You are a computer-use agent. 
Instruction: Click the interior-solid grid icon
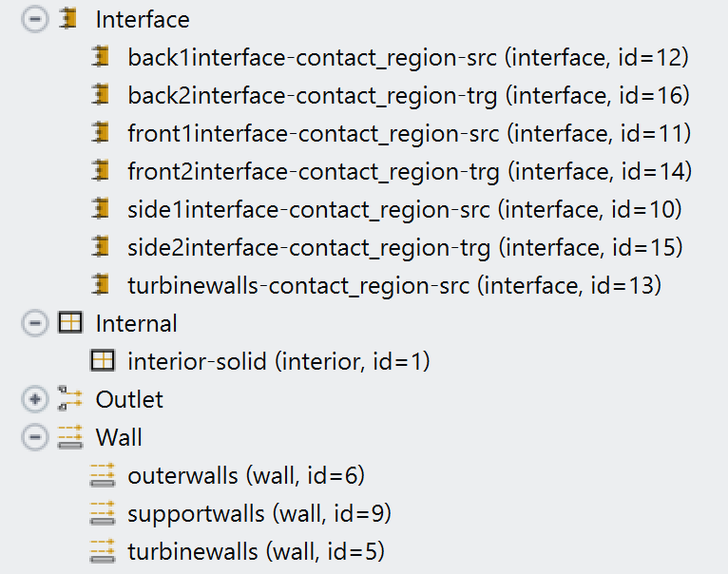click(x=101, y=361)
